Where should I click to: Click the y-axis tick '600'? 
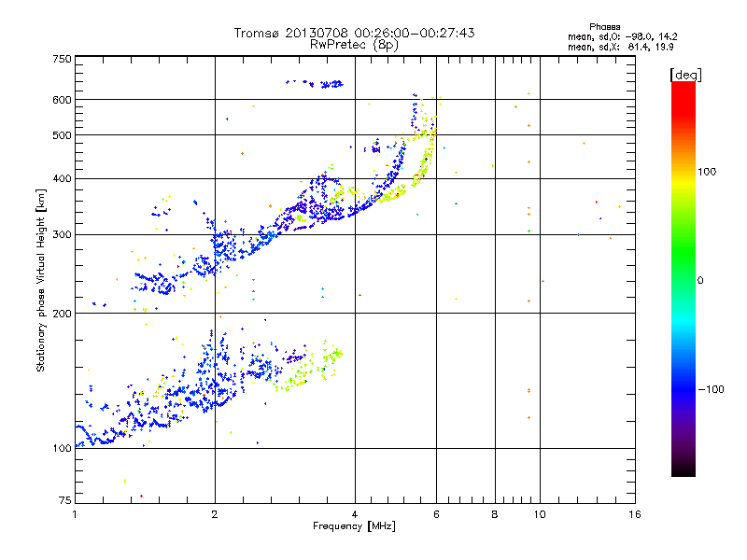(62, 100)
